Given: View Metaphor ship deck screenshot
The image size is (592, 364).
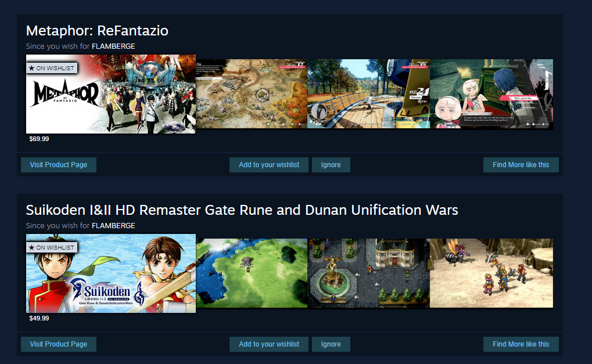Looking at the screenshot, I should (368, 94).
